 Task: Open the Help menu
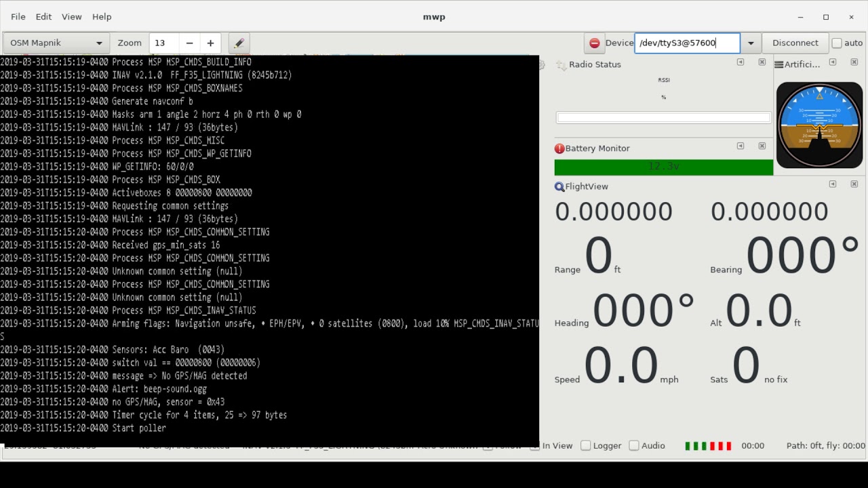102,16
